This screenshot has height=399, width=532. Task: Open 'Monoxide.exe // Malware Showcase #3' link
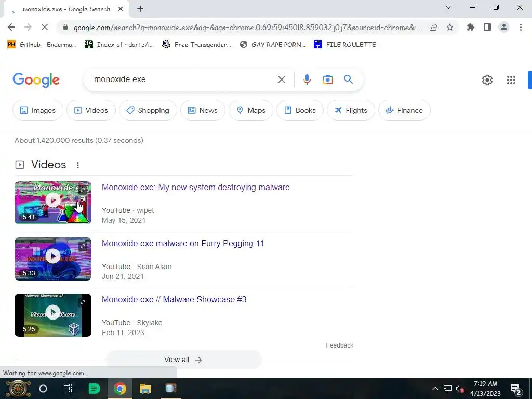(174, 300)
